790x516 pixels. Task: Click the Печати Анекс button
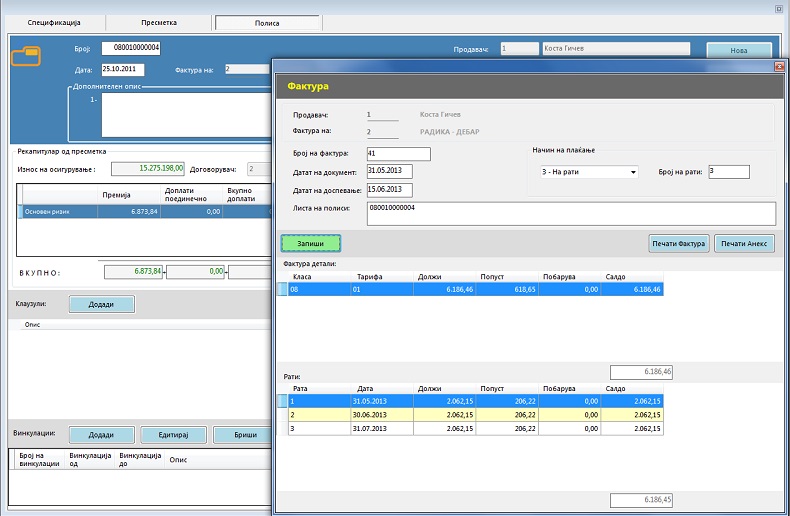pos(744,243)
